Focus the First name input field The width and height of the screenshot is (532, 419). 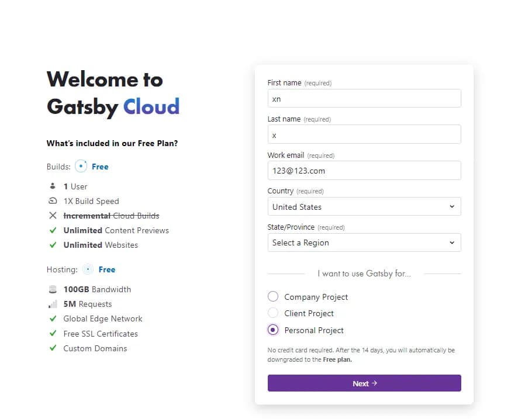pos(364,98)
